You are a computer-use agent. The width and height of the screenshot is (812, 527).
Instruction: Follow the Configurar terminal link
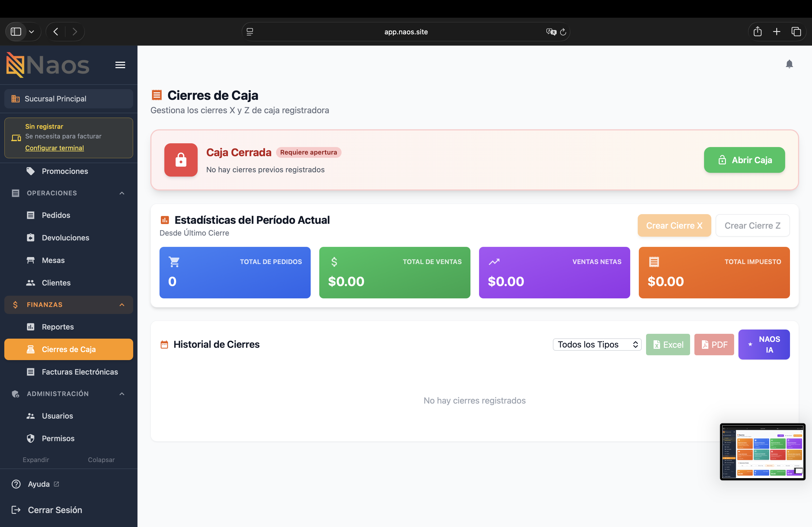[x=55, y=148]
